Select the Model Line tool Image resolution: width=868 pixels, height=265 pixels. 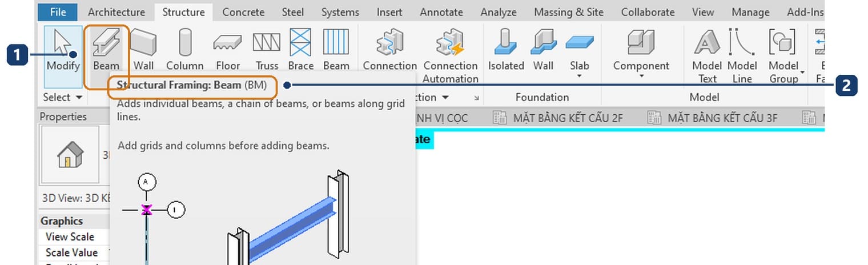tap(742, 56)
